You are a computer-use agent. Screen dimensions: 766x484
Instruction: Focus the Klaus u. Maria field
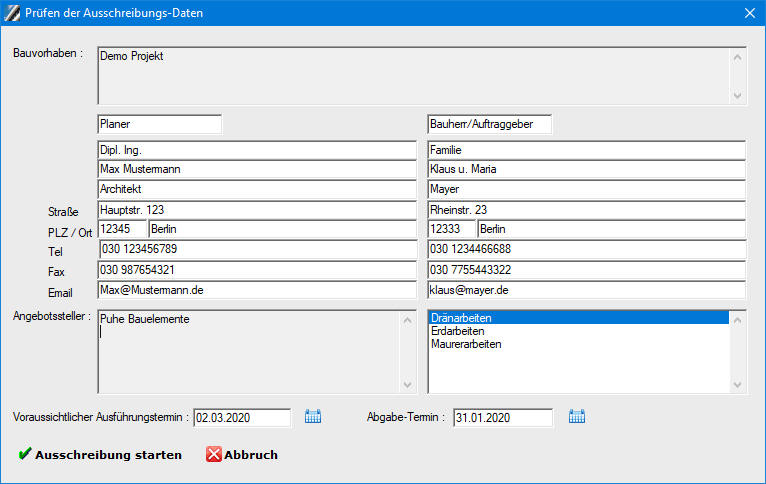587,169
